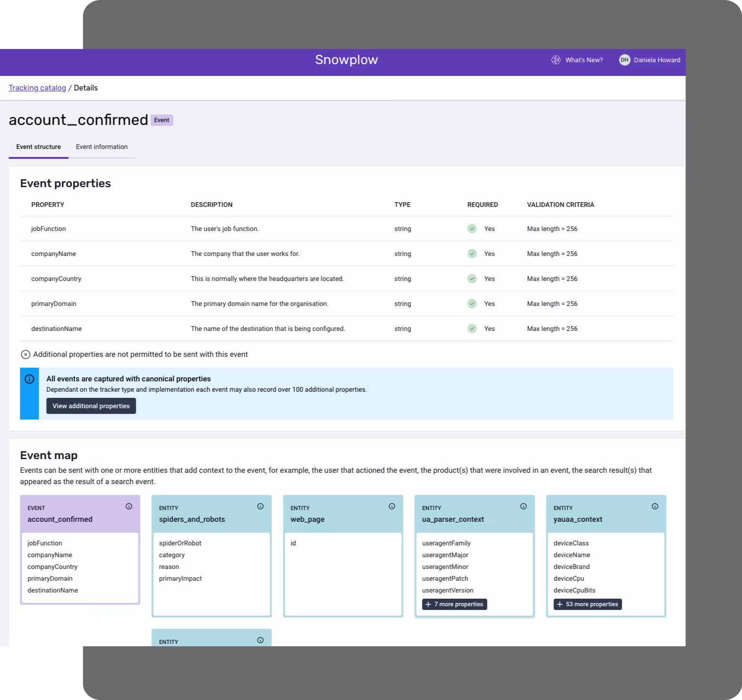Image resolution: width=742 pixels, height=700 pixels.
Task: Click description 'The company that the user works for.'
Action: click(x=245, y=254)
